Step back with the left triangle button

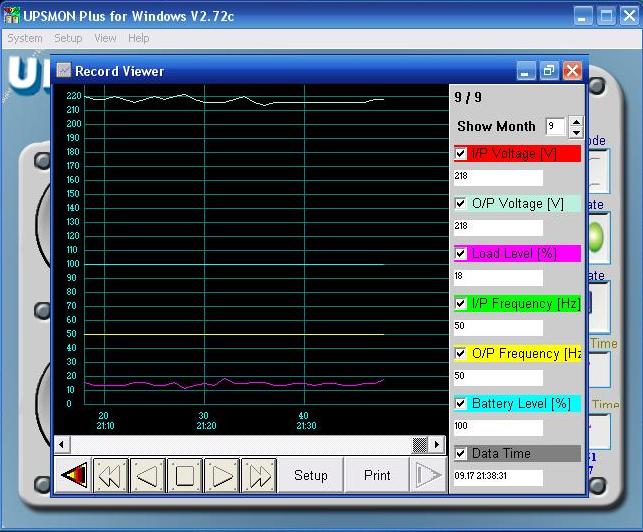148,476
